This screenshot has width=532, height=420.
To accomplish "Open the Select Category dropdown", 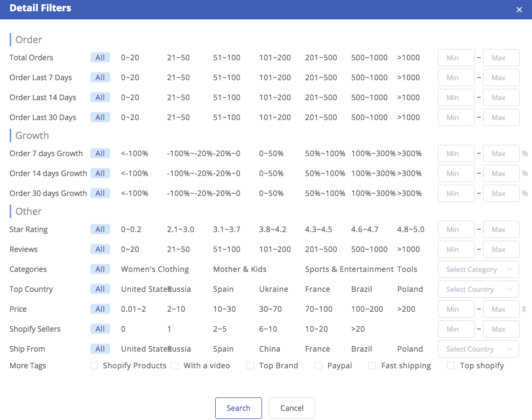I will [x=478, y=269].
